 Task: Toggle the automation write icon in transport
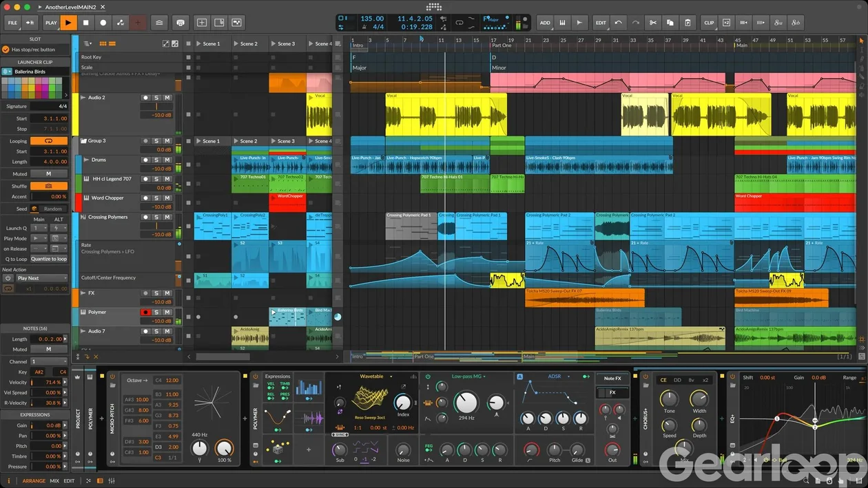[x=121, y=23]
